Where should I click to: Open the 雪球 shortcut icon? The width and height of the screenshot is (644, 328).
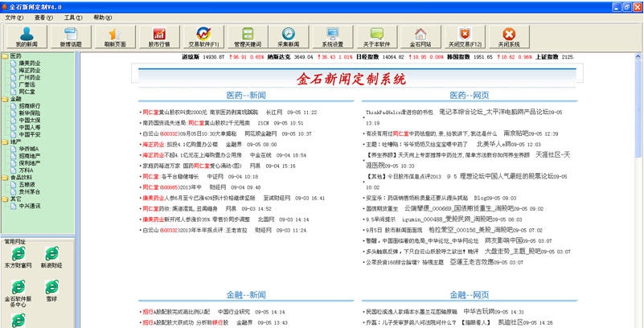click(51, 287)
